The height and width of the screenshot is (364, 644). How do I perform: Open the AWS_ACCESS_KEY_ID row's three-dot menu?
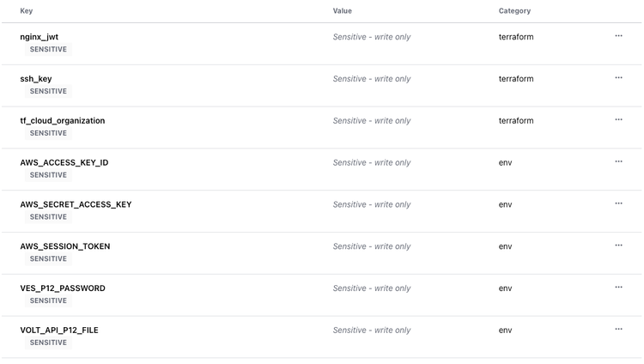click(x=618, y=161)
